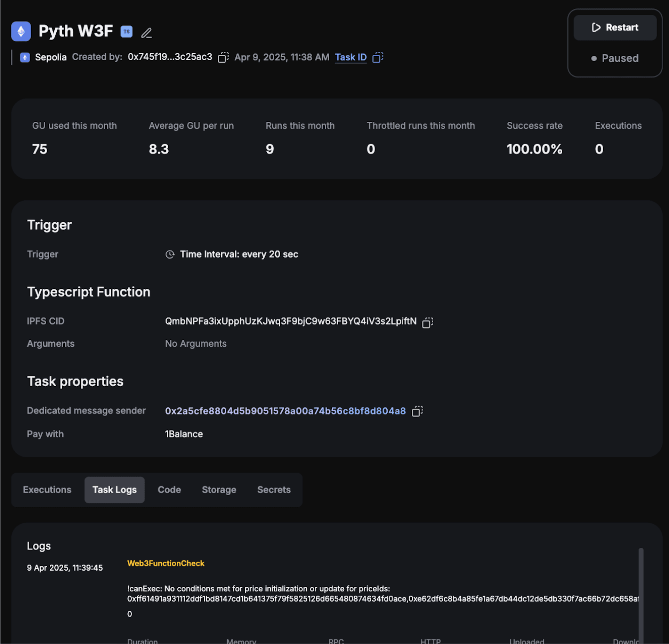
Task: Click the Paused status indicator
Action: coord(615,58)
